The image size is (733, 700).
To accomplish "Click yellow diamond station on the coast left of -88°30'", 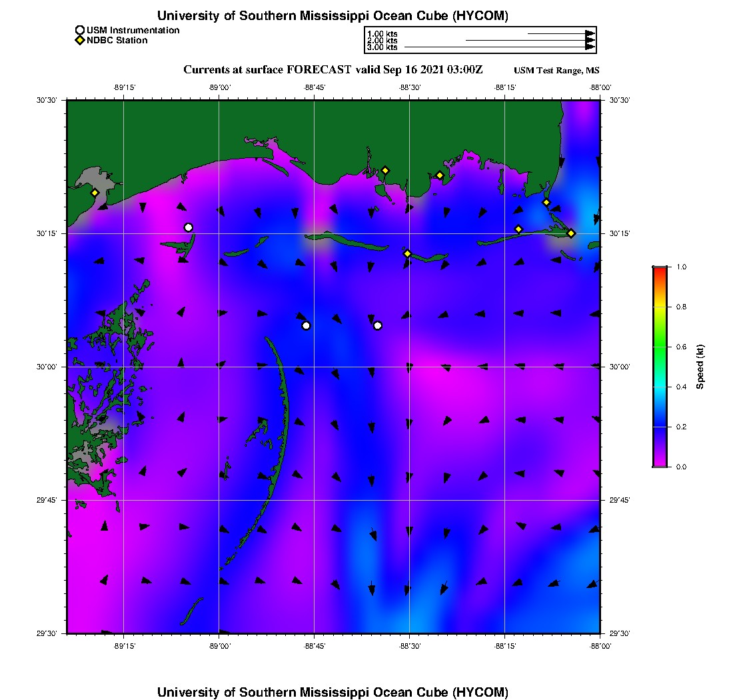I will 385,171.
